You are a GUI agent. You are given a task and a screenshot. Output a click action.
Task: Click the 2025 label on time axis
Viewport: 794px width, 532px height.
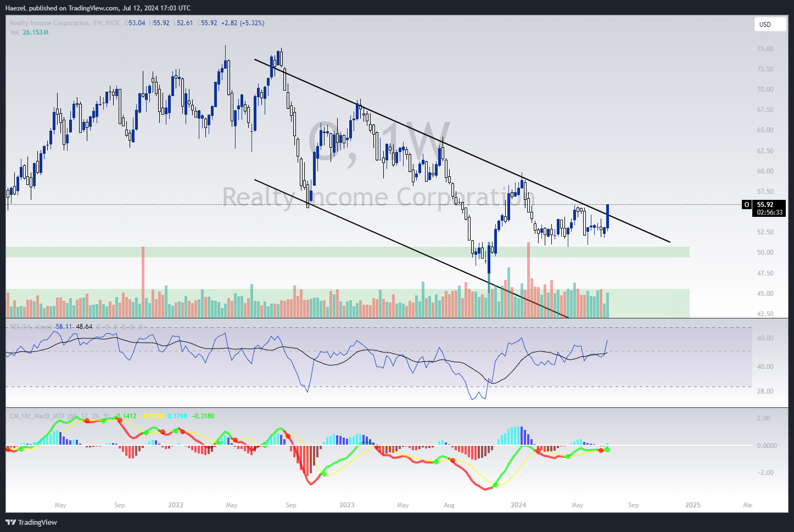[693, 505]
